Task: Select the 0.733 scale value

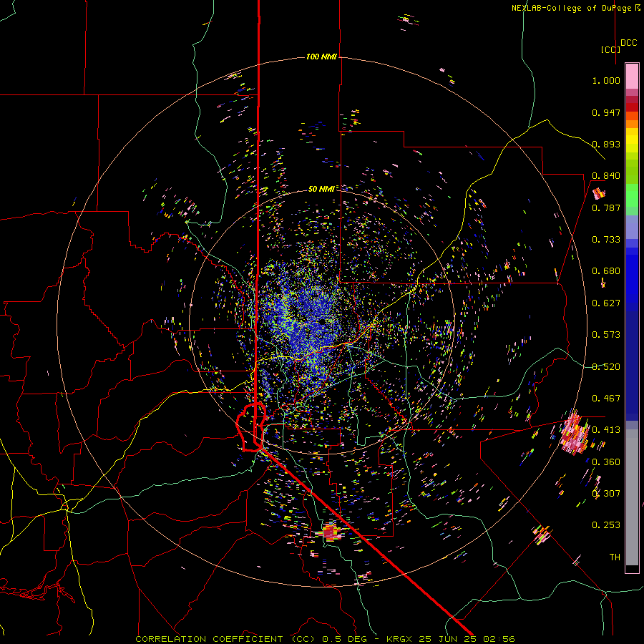Action: 606,240
